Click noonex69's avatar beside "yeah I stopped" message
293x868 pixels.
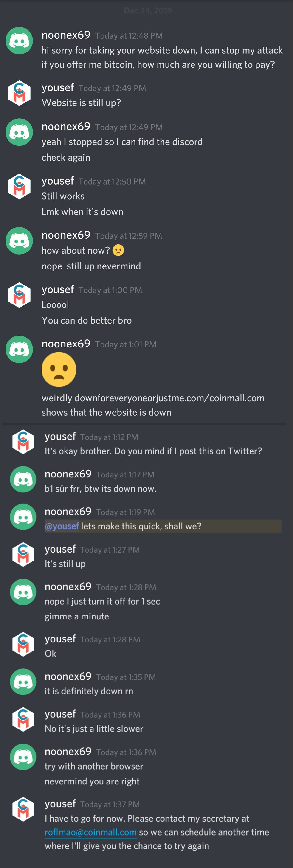(19, 132)
